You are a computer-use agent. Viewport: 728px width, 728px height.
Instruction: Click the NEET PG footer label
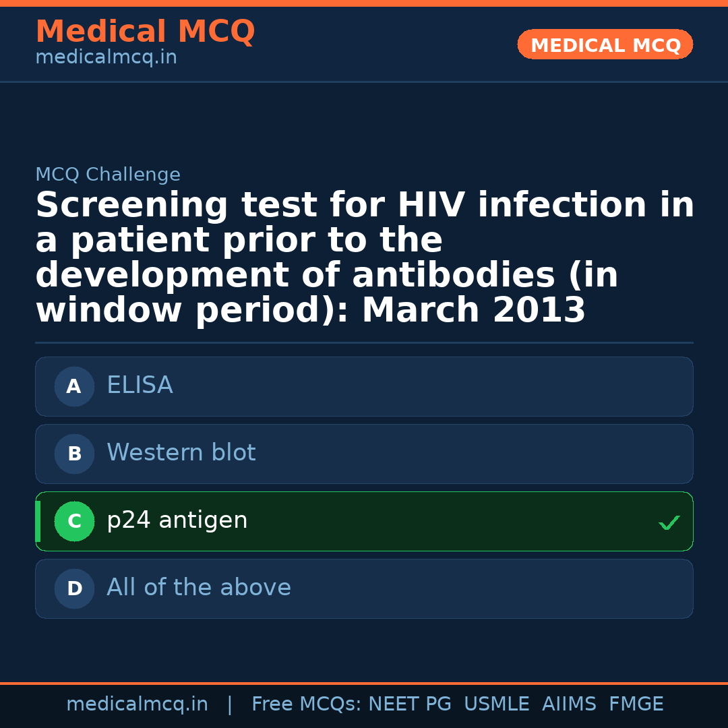[410, 704]
